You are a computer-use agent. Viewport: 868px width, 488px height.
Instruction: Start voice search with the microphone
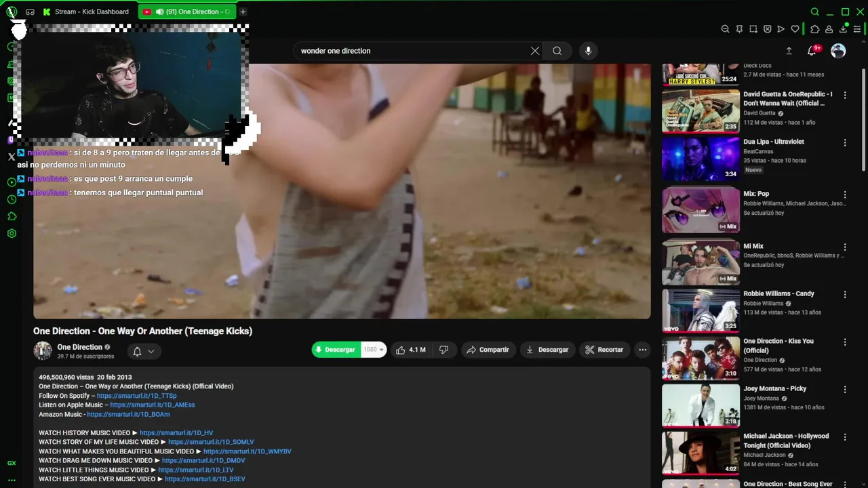[x=588, y=51]
